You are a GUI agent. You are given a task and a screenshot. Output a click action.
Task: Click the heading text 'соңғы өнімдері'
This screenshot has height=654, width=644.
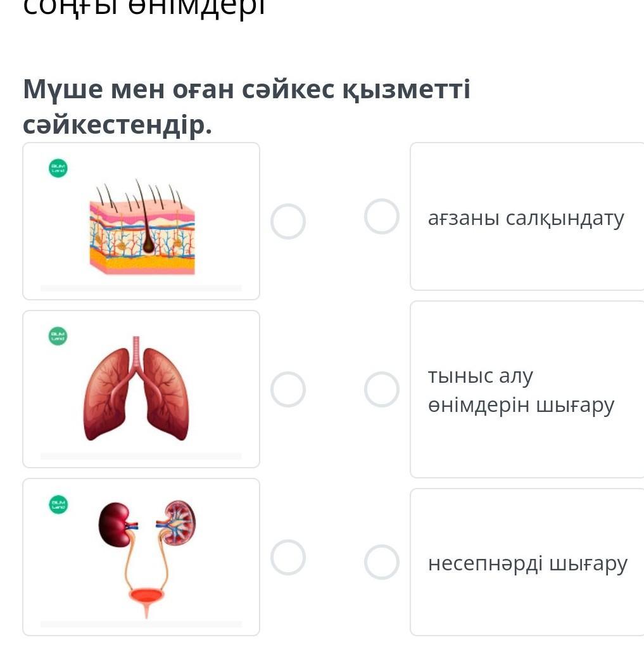pos(144,8)
